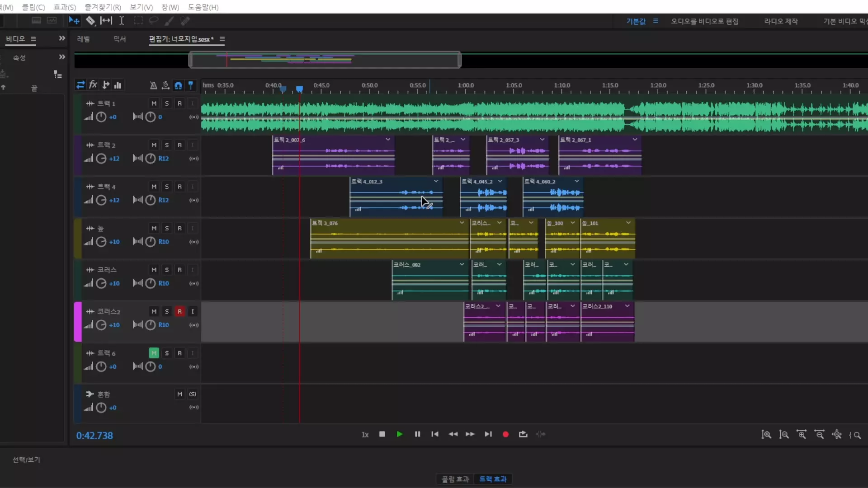
Task: Click the zoom in time icon
Action: [x=802, y=435]
